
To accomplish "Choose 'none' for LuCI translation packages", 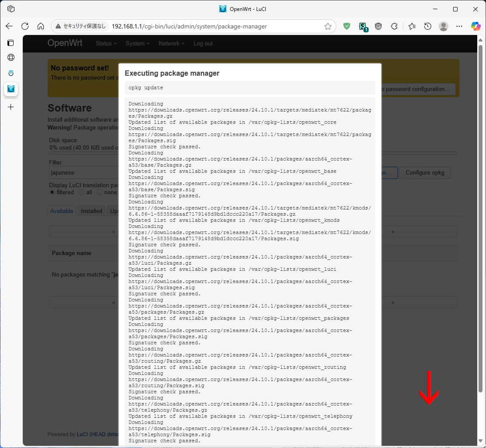I will (x=99, y=192).
